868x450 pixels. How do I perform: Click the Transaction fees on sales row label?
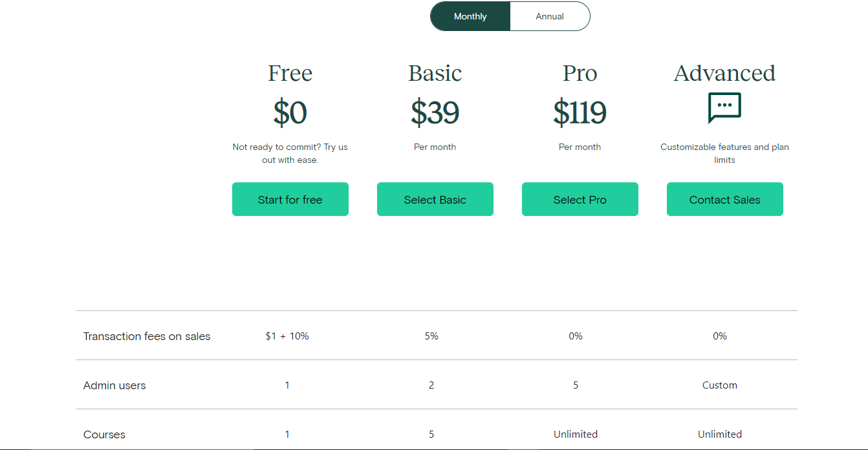(x=147, y=336)
